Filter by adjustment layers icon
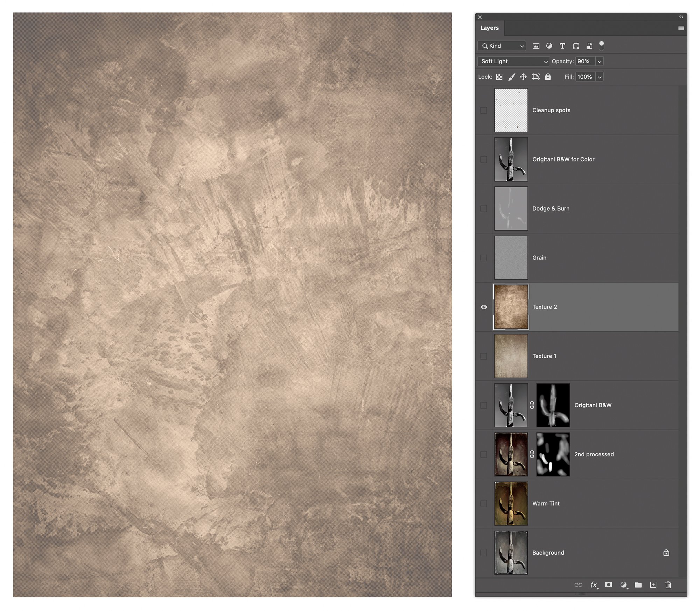Viewport: 700px width, 611px height. pos(549,46)
